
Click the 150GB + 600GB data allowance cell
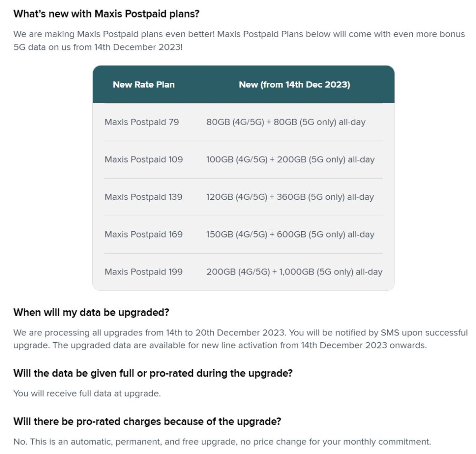[290, 234]
